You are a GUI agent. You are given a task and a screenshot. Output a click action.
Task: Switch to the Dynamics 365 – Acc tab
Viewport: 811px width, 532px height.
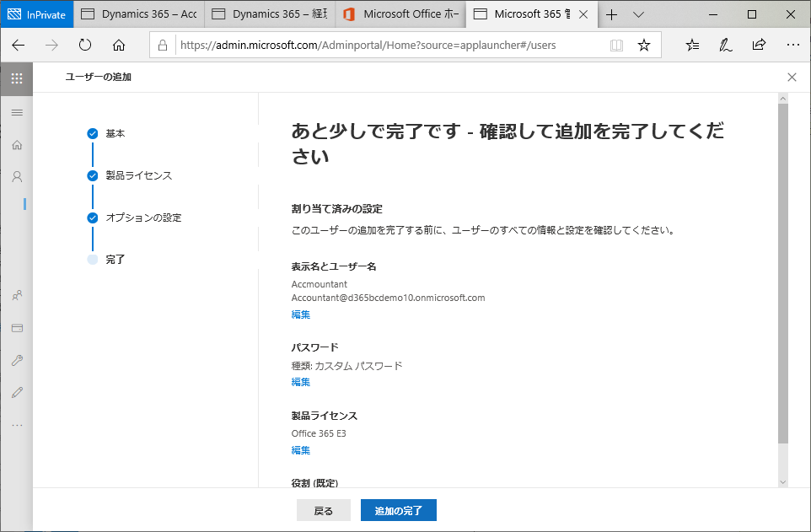click(x=138, y=14)
